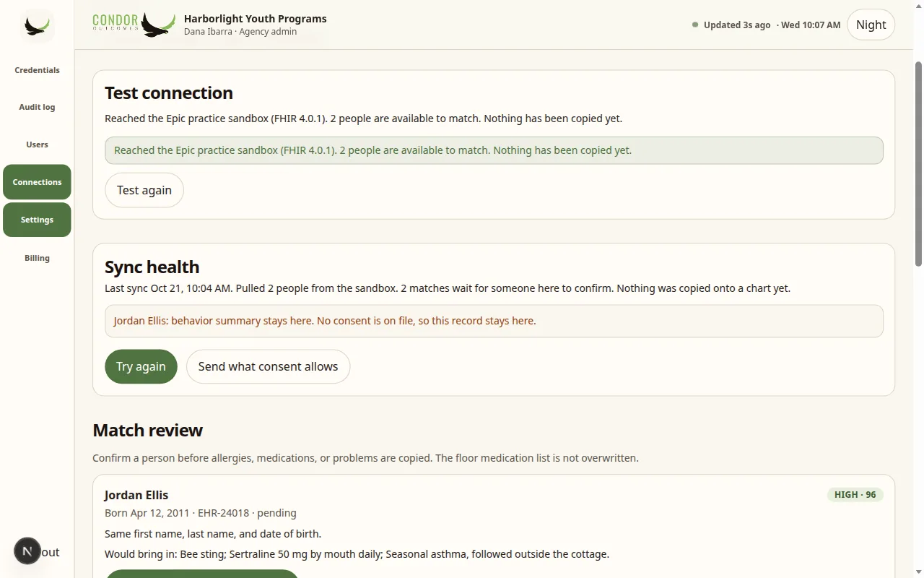924x578 pixels.
Task: Click the Dana Ibarra · Agency admin label
Action: point(240,32)
